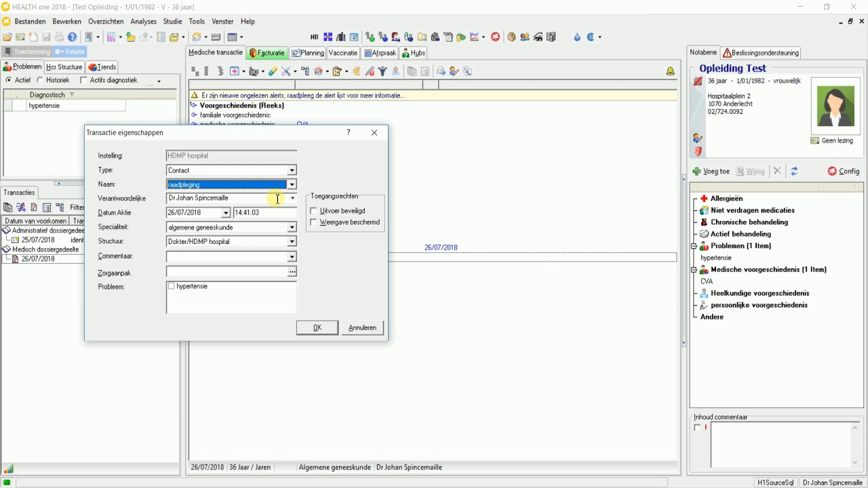Switch to the Facturatie tab
The image size is (868, 488).
click(267, 53)
